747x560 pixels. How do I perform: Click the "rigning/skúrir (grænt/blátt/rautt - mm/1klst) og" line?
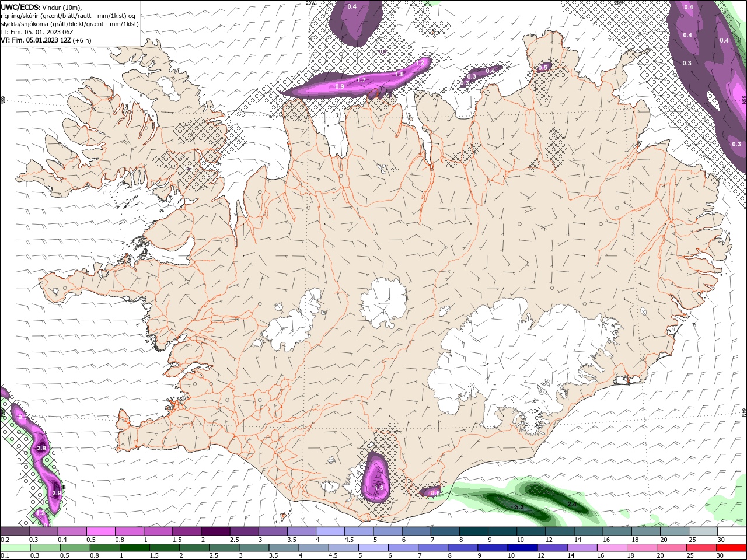tap(69, 16)
